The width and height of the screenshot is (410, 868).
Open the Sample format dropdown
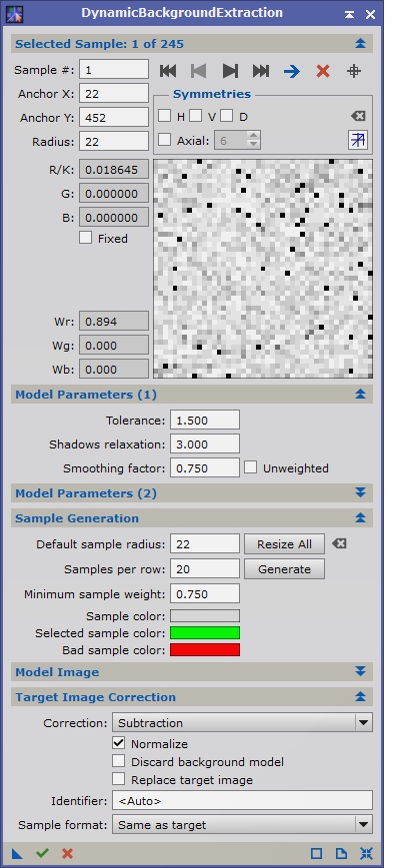(x=242, y=824)
